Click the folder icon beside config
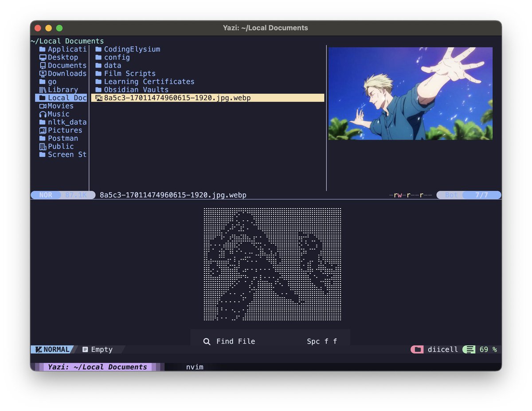Image resolution: width=532 pixels, height=411 pixels. (98, 57)
